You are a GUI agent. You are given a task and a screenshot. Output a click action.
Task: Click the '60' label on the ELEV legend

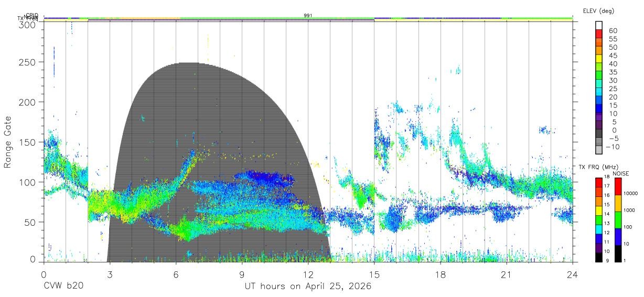(613, 31)
